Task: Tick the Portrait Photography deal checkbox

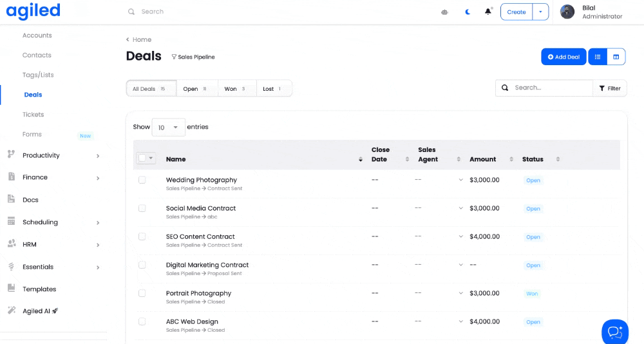Action: point(142,293)
